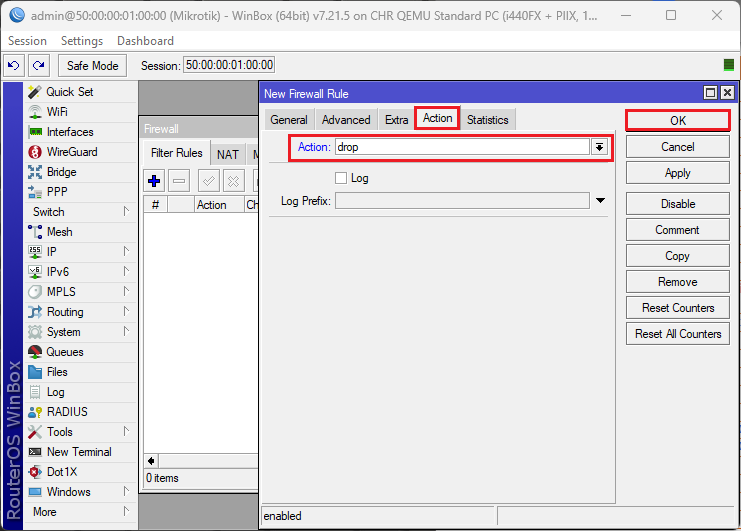Click the Log Prefix input field
The image size is (741, 531).
(x=462, y=200)
